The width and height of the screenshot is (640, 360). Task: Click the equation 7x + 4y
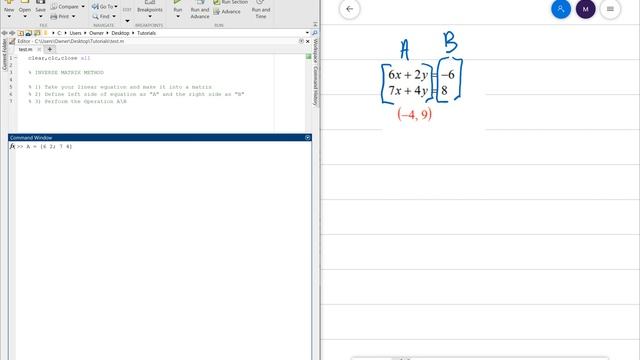(x=408, y=90)
